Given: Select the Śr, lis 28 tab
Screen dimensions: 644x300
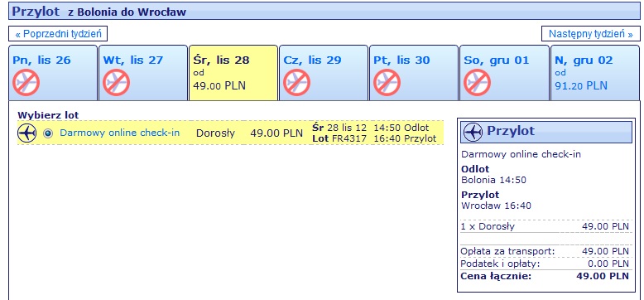Looking at the screenshot, I should pos(233,73).
